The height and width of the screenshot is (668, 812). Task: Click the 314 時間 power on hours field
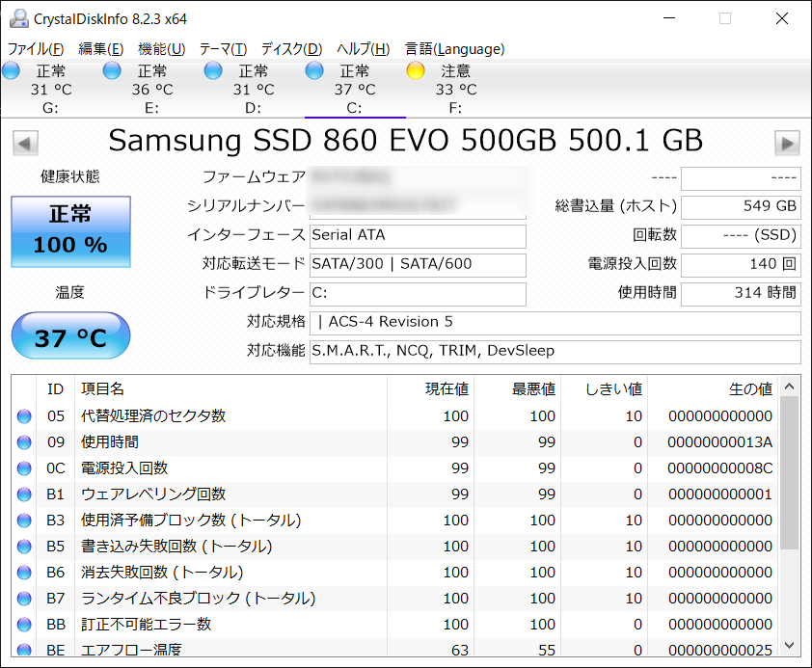(x=741, y=293)
